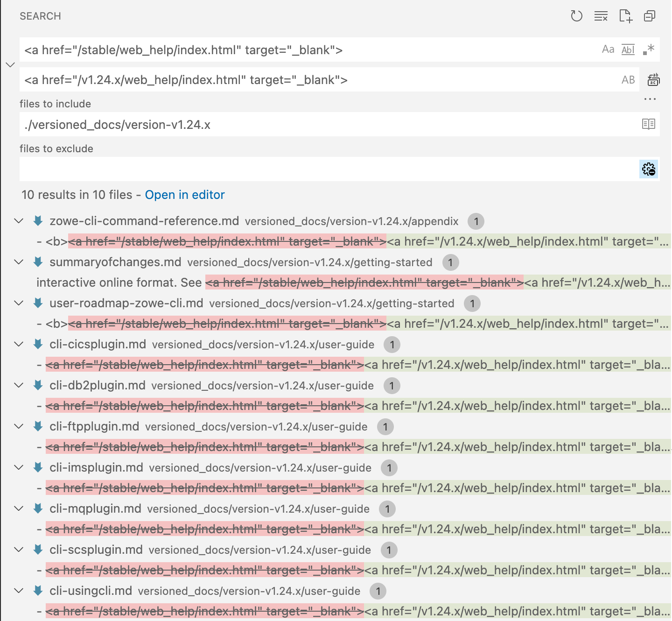
Task: Collapse user-roadmap-zowe-cli.md results
Action: click(19, 303)
